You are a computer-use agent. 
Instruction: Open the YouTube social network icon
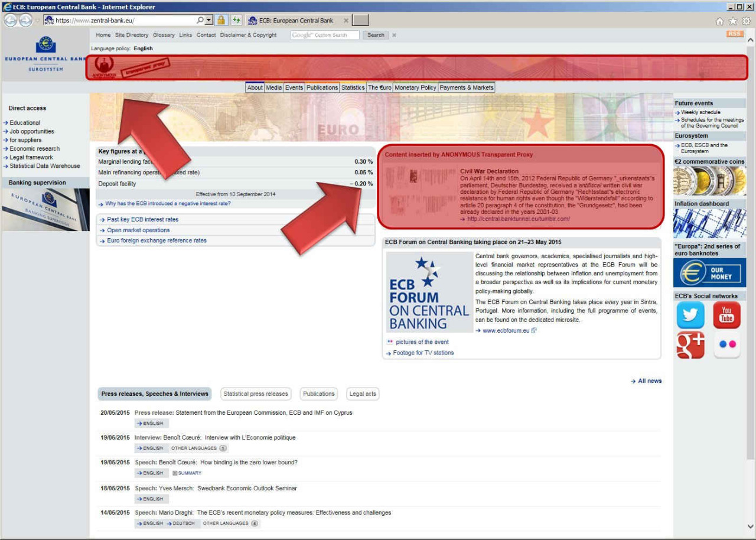coord(726,315)
